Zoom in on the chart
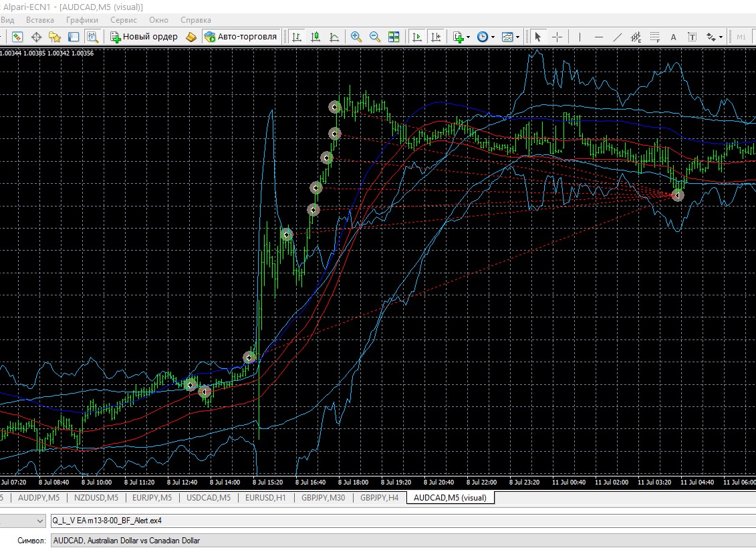Image resolution: width=756 pixels, height=552 pixels. (356, 37)
